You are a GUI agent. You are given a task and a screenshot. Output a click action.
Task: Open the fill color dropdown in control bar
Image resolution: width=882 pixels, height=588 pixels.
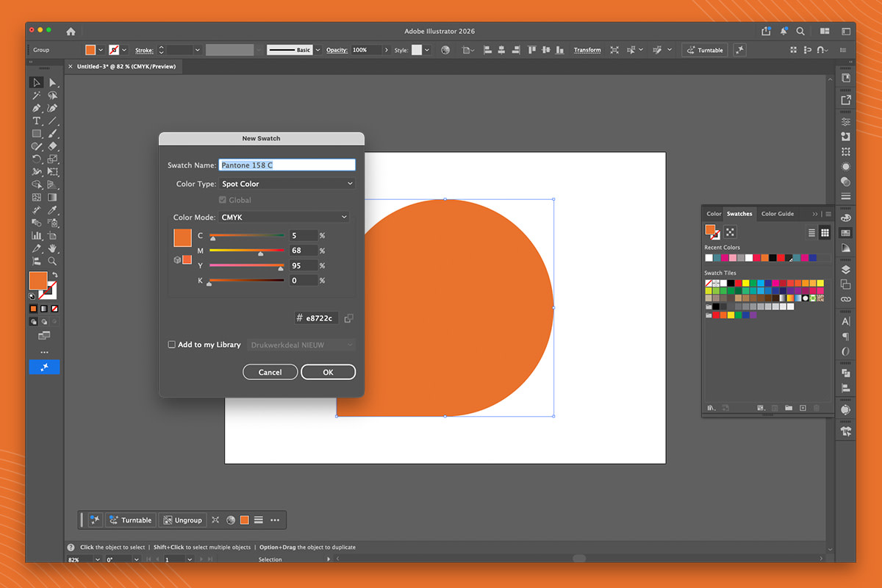pyautogui.click(x=100, y=50)
